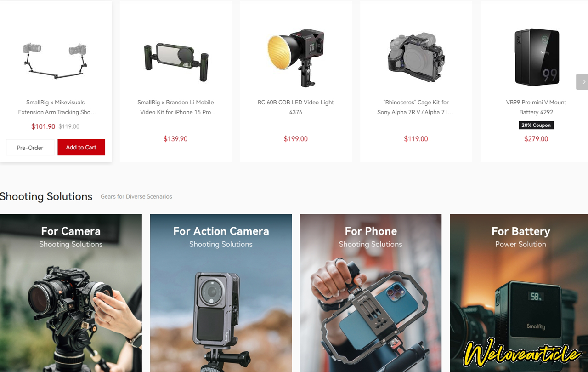Open the Rhinoceros Cage Kit image
588x372 pixels.
coord(416,57)
